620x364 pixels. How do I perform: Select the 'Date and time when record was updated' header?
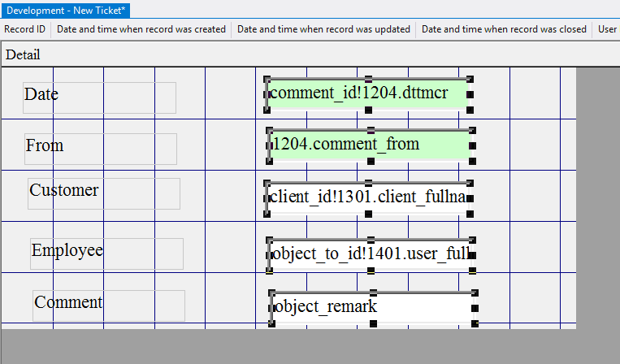[x=323, y=29]
